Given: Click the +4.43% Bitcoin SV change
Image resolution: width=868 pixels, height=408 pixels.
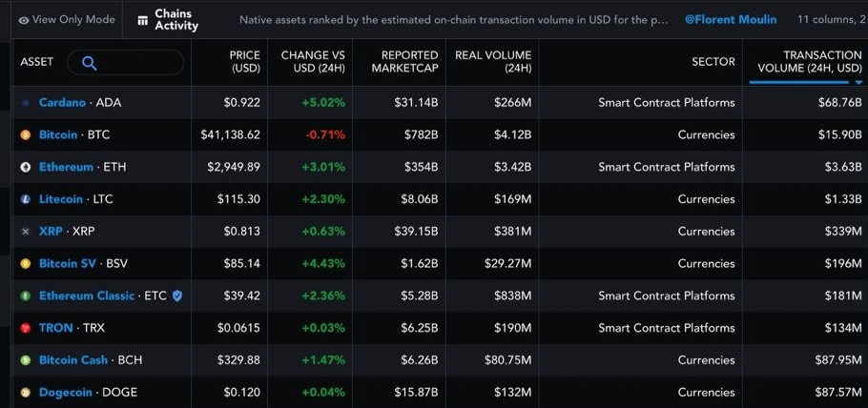Looking at the screenshot, I should pos(323,264).
